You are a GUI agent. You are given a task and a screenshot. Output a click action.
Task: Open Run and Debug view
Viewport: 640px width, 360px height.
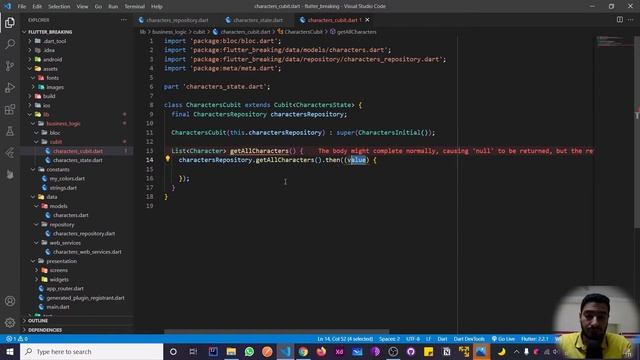click(10, 87)
